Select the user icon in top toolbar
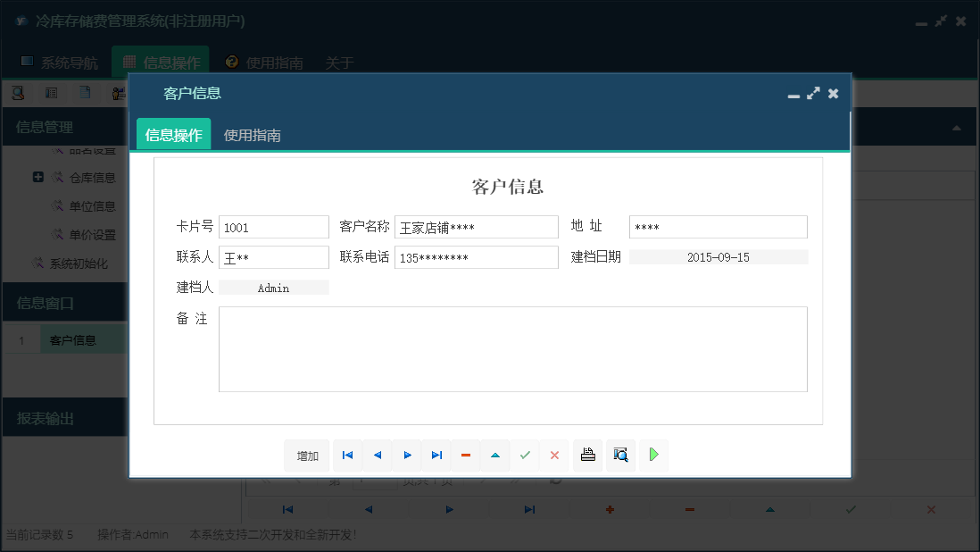Screen dimensions: 980x552 point(118,92)
